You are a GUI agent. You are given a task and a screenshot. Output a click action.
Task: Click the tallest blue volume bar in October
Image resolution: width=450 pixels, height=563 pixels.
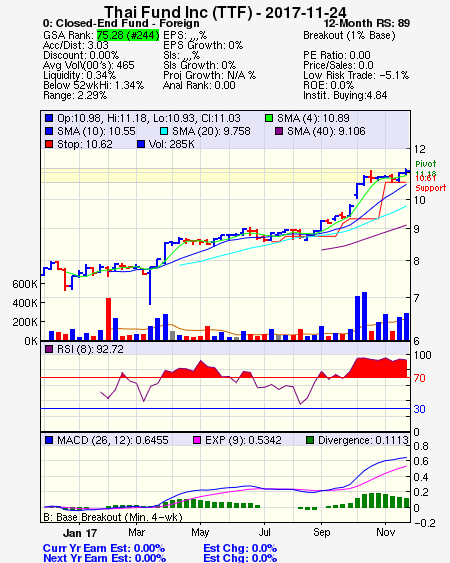365,316
